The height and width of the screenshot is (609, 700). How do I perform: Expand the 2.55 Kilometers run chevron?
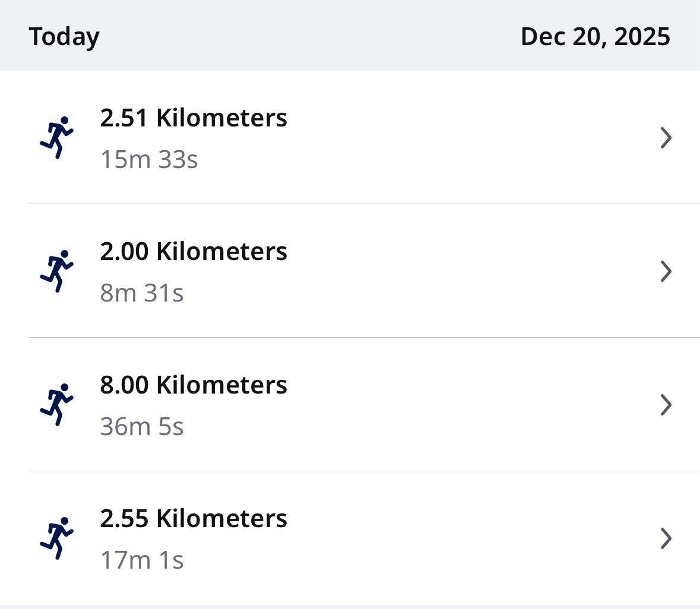[666, 538]
